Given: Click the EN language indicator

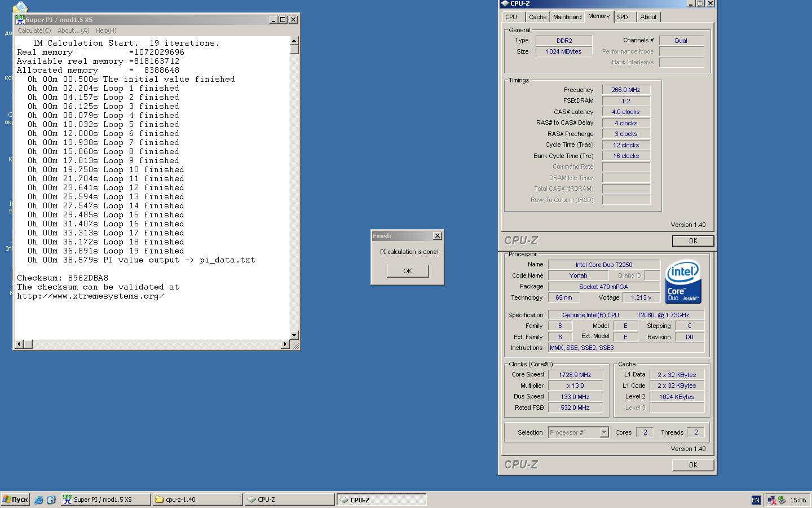Looking at the screenshot, I should pos(756,500).
